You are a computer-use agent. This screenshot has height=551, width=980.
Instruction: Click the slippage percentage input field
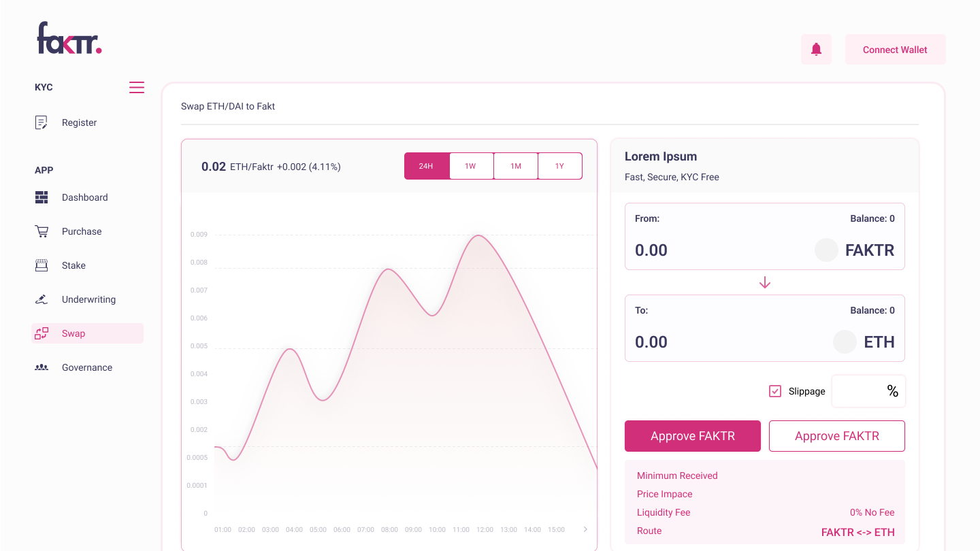click(868, 391)
